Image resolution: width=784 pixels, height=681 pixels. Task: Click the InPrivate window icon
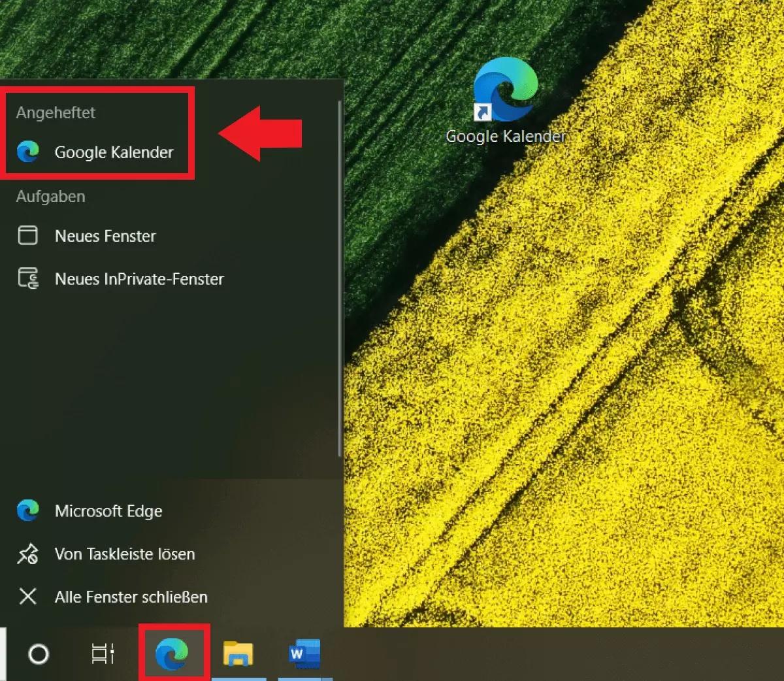click(x=28, y=278)
